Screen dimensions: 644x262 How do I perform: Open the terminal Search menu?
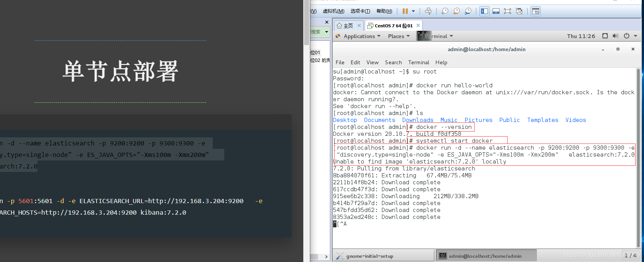pos(393,62)
